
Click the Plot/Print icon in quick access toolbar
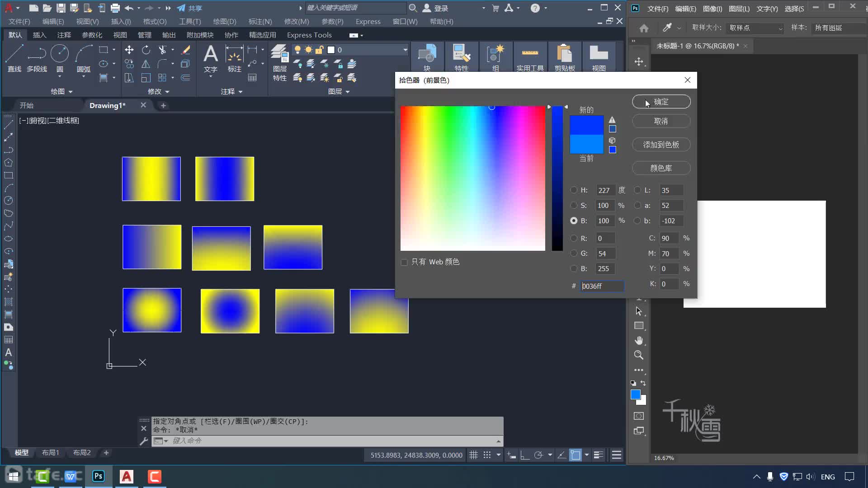(115, 8)
